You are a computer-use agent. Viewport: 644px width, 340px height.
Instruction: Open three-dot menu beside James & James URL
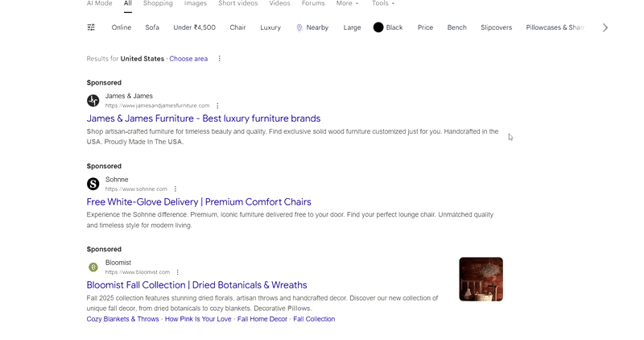(217, 106)
